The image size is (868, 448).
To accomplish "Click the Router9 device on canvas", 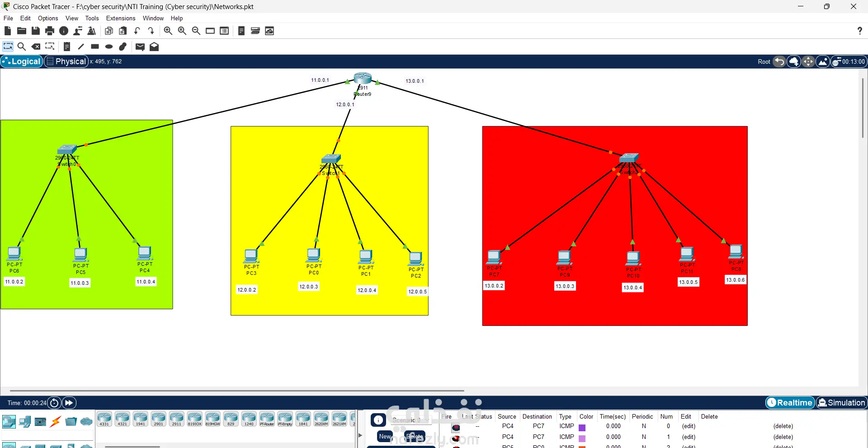I will (363, 79).
